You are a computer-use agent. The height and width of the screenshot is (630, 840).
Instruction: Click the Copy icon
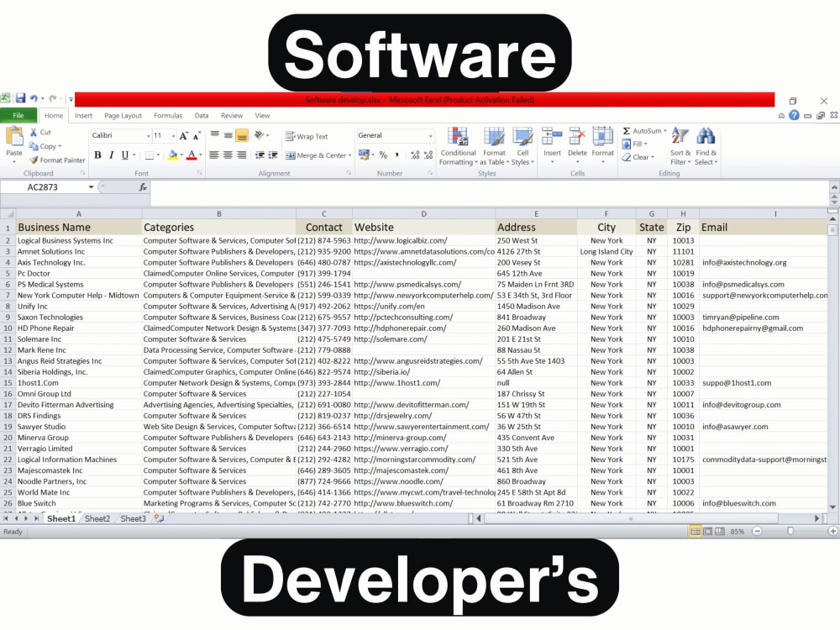(34, 145)
